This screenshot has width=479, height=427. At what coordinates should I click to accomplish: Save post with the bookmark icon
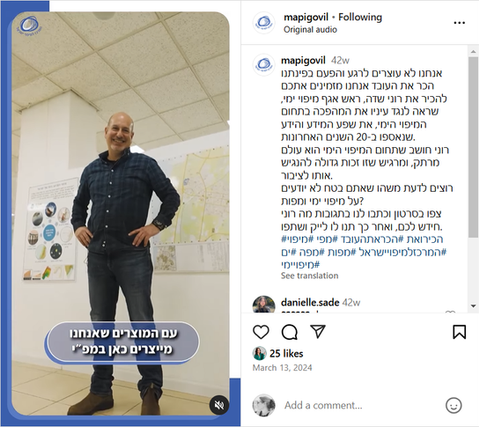pyautogui.click(x=459, y=332)
